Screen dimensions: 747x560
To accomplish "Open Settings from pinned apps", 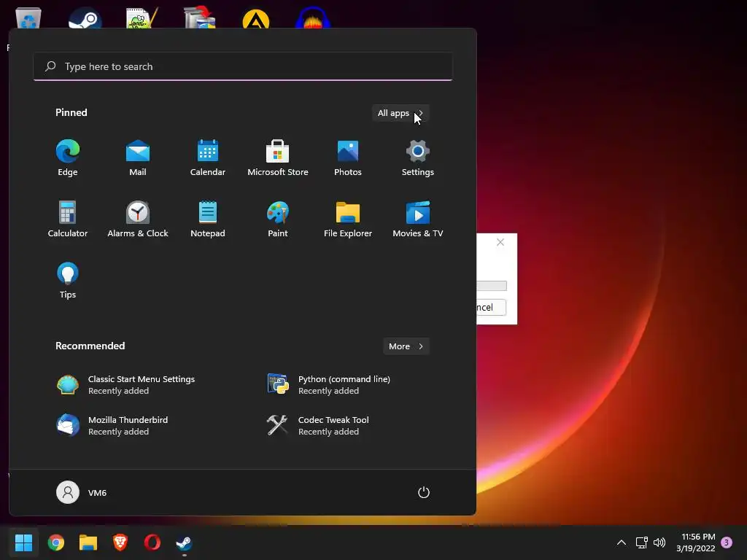I will (x=418, y=158).
